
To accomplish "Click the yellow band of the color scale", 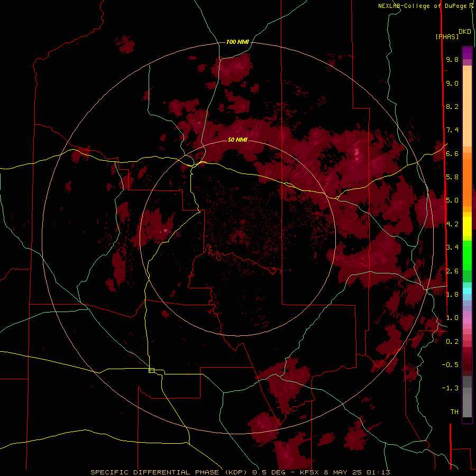I will [467, 226].
